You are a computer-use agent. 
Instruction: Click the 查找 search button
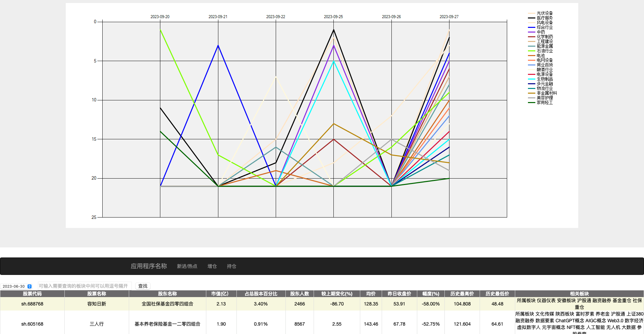click(143, 286)
